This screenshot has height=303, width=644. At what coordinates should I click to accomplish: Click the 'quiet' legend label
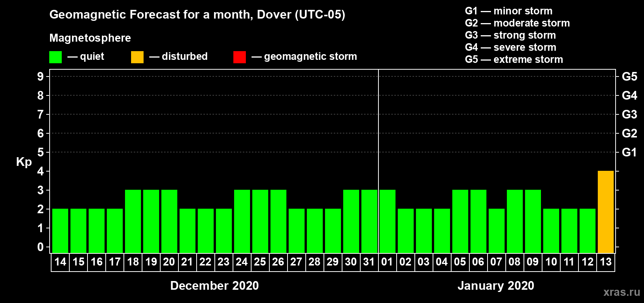[x=92, y=56]
